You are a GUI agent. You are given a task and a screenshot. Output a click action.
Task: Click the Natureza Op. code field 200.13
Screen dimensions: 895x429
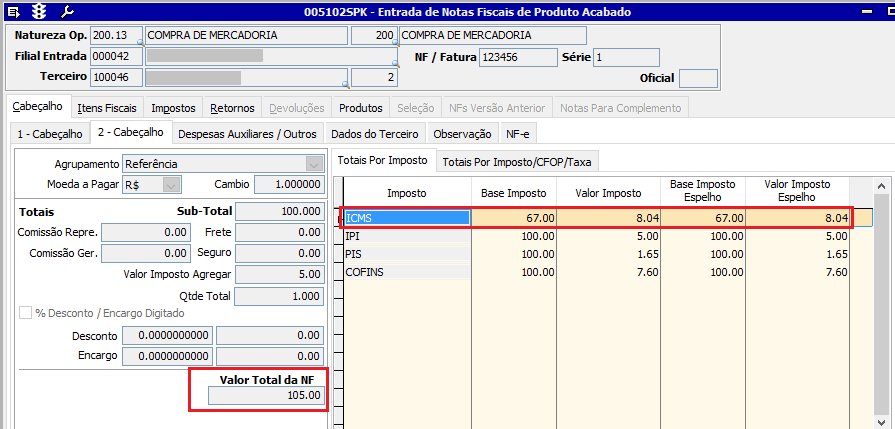[114, 35]
